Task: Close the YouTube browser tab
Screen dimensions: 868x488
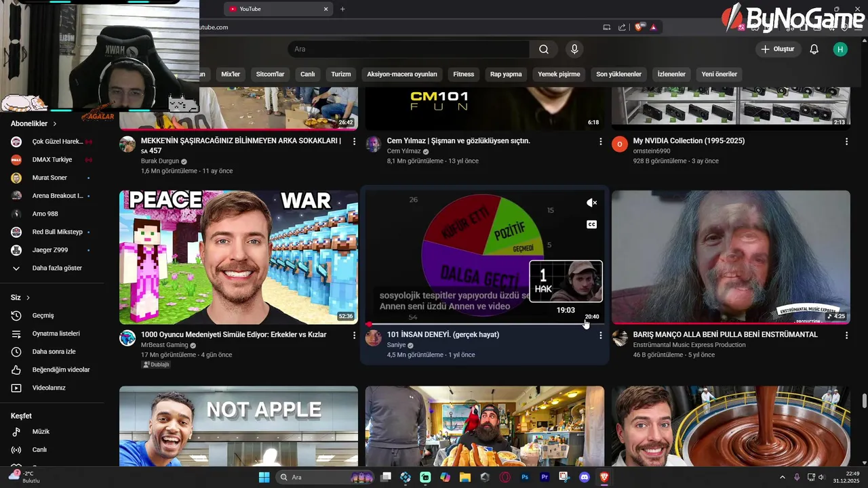Action: 325,9
